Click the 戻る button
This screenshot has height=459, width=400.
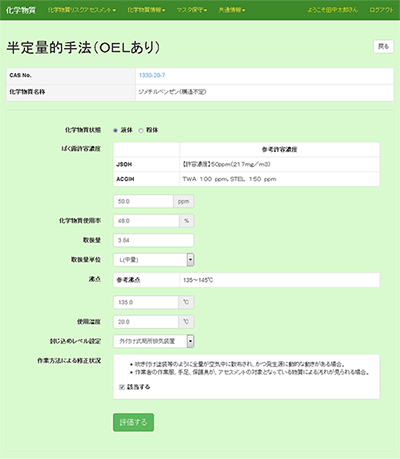[x=383, y=47]
